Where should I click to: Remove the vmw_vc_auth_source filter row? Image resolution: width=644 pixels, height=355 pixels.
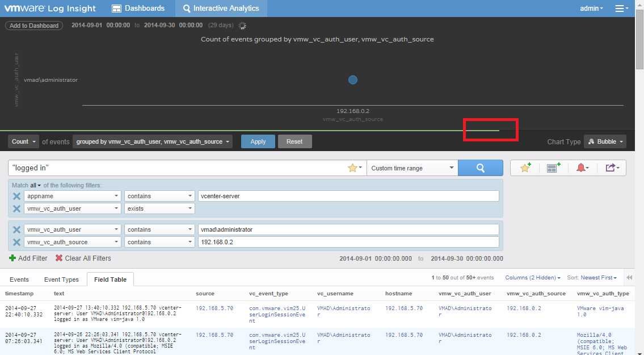pos(16,242)
